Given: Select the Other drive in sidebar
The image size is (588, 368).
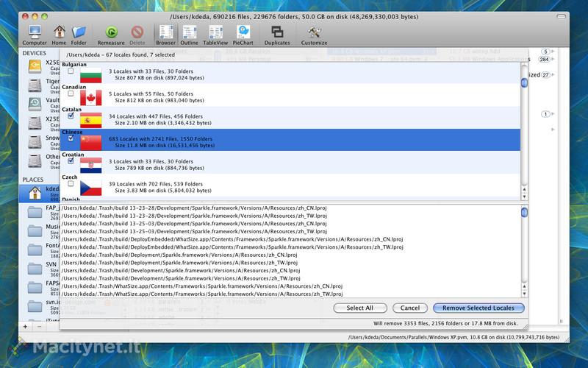Looking at the screenshot, I should 40,161.
